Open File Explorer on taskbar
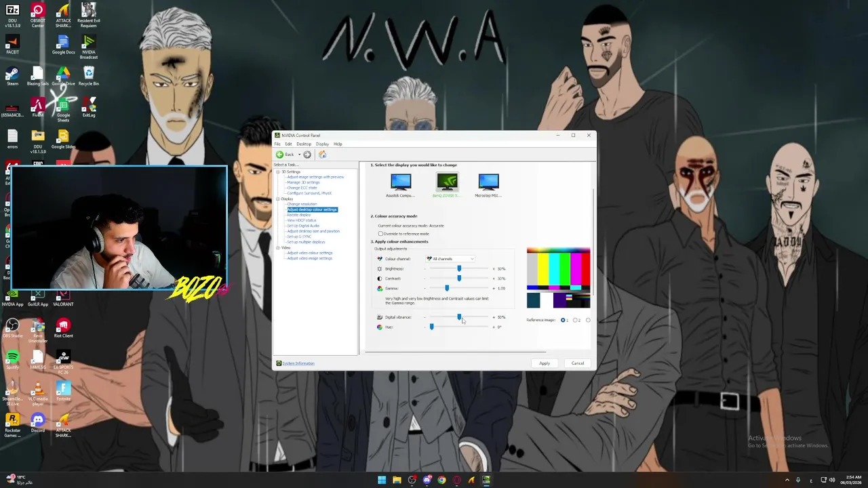 pyautogui.click(x=397, y=480)
